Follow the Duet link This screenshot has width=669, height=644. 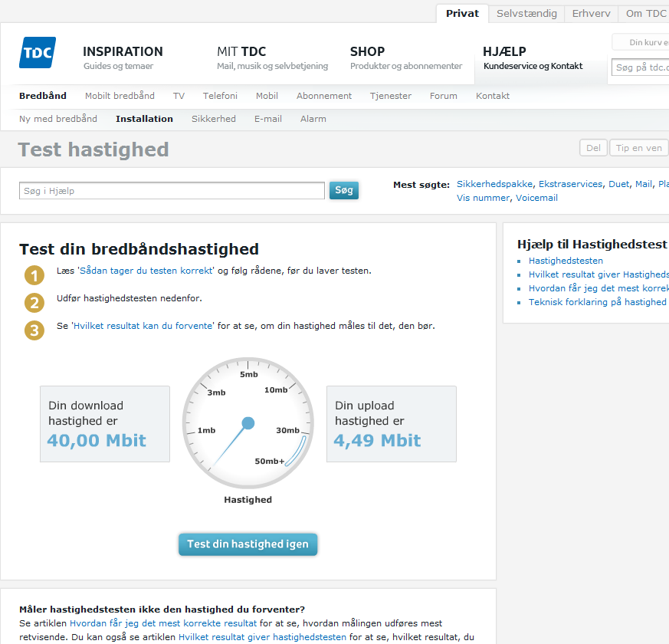coord(619,184)
